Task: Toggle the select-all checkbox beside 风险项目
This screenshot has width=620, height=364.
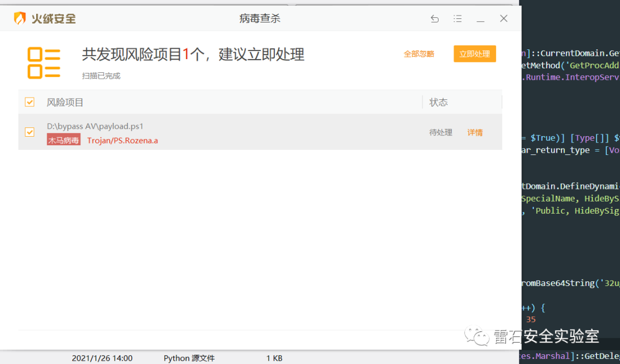Action: 30,102
